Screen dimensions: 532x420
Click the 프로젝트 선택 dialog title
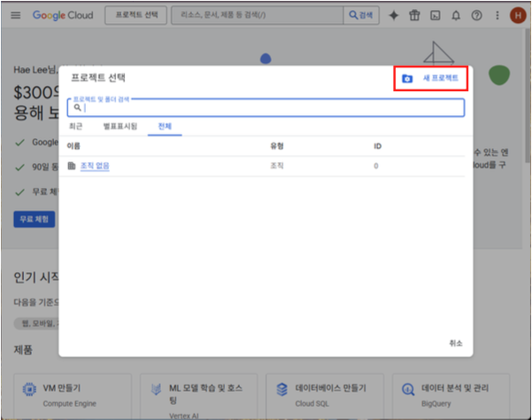pyautogui.click(x=98, y=78)
